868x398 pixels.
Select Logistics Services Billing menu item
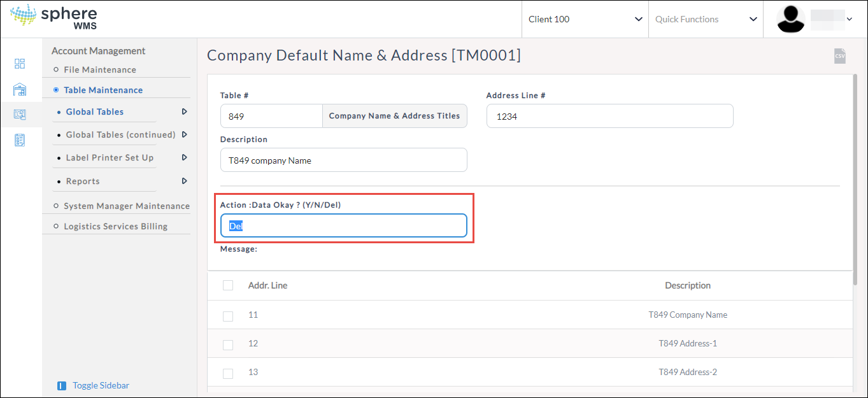(x=115, y=226)
